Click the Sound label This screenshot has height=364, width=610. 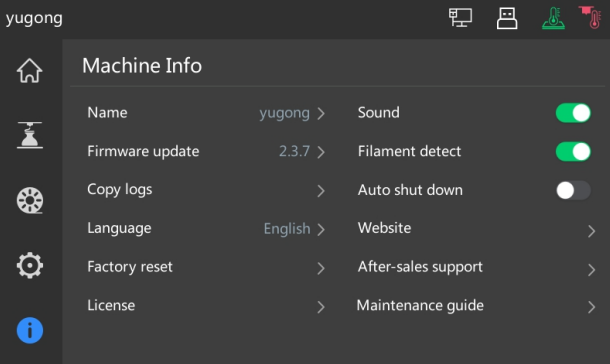(x=379, y=113)
